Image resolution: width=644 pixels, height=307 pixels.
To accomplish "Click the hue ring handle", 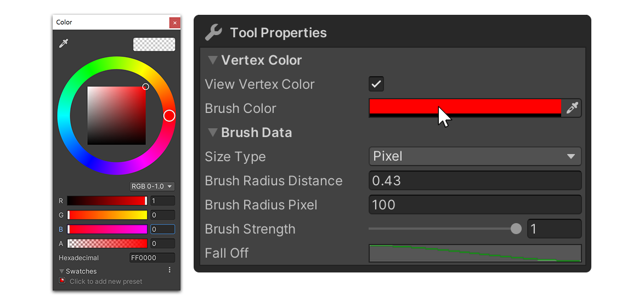I will (x=169, y=116).
